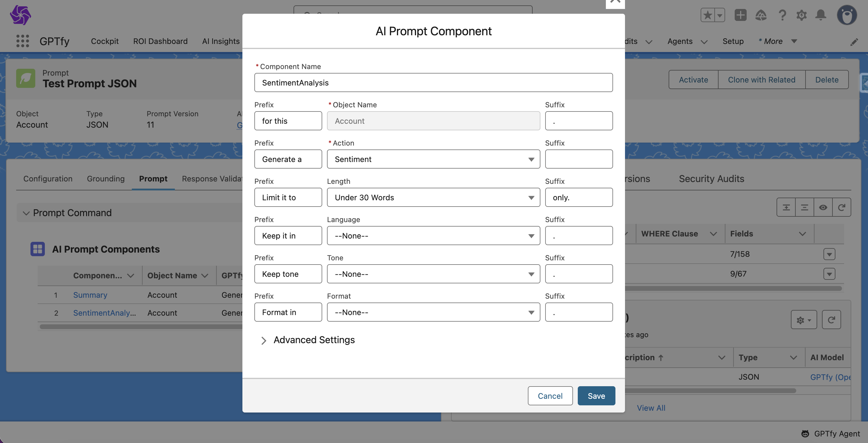Click the favorites star icon
The width and height of the screenshot is (868, 443).
(707, 15)
